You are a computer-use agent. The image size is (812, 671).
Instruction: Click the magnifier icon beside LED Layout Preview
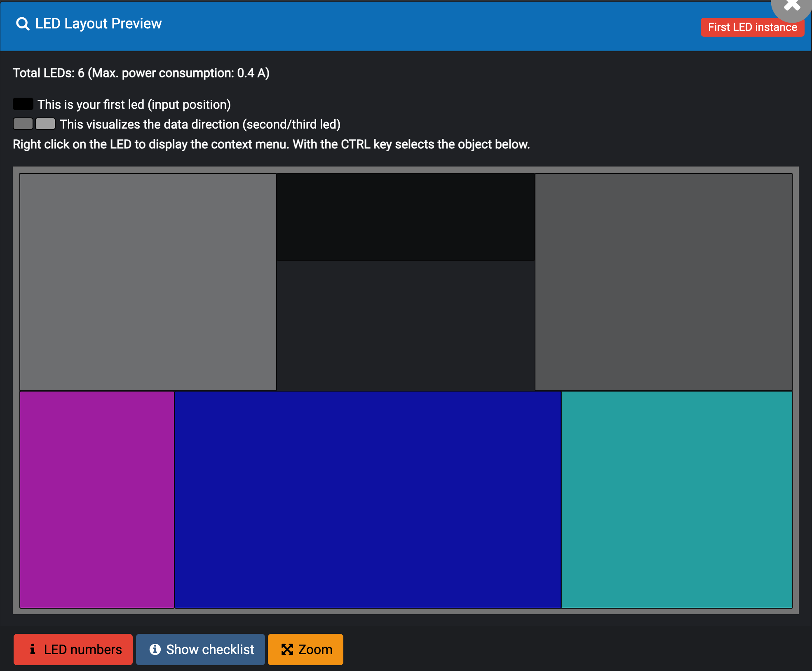click(22, 23)
